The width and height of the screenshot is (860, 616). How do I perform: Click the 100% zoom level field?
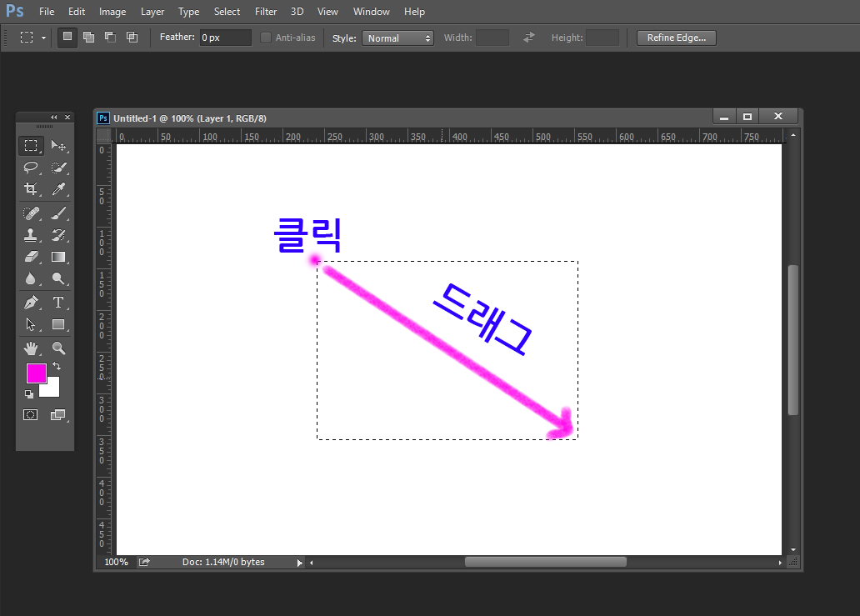117,562
